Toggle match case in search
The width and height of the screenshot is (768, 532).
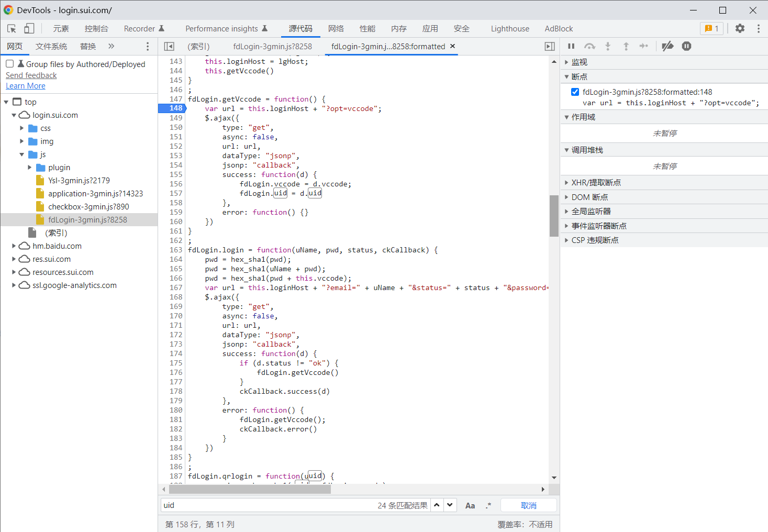470,506
